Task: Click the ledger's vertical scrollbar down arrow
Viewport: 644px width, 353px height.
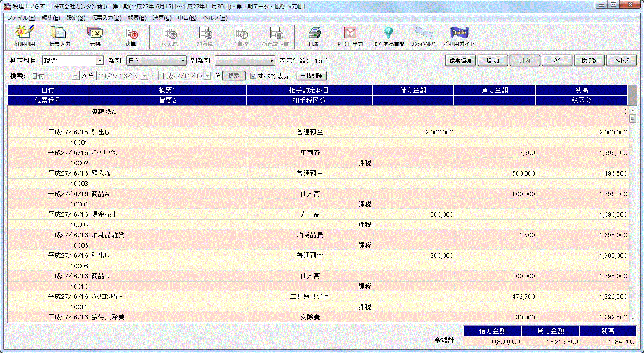Action: tap(632, 318)
